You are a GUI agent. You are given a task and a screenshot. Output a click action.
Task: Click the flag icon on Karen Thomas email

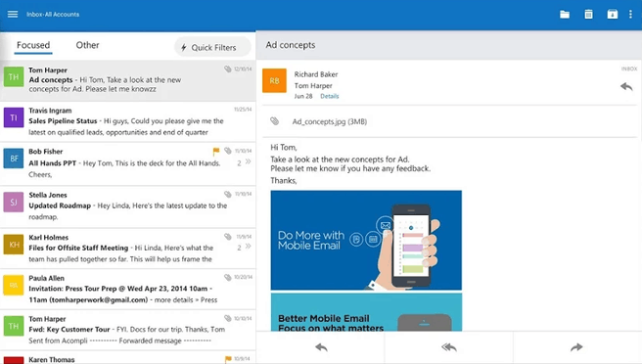(x=228, y=359)
